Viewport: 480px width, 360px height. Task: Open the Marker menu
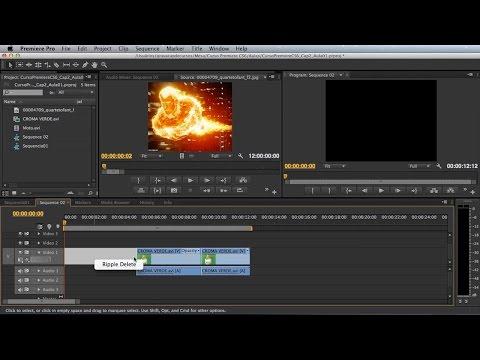tap(175, 49)
